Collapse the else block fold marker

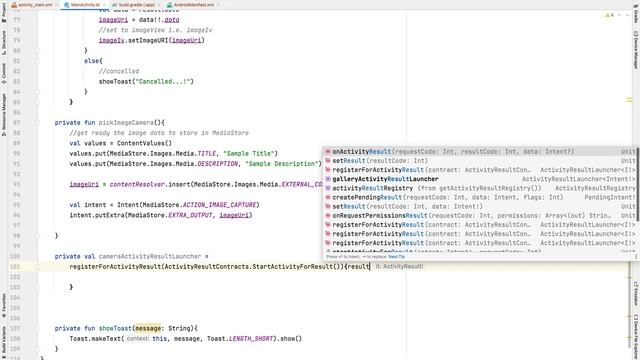38,61
